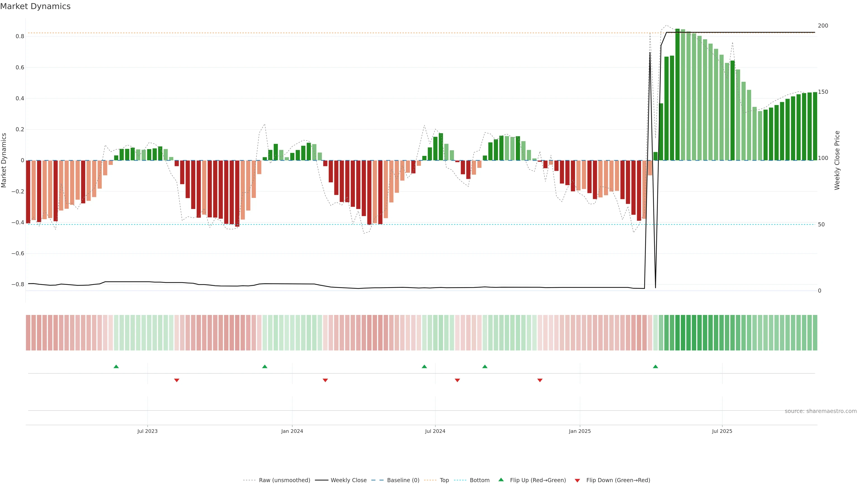Click the Flip Down legend triangle icon

click(578, 481)
